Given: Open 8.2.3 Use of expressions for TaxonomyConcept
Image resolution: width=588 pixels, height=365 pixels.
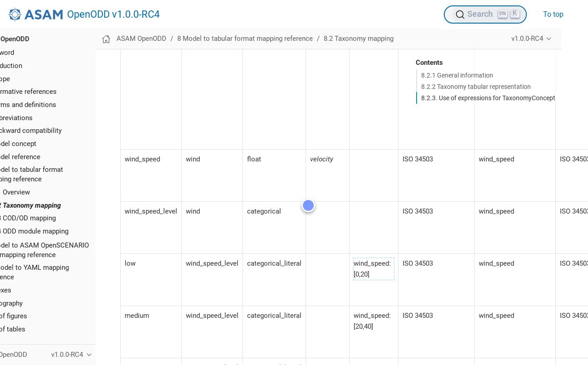Looking at the screenshot, I should pos(487,98).
